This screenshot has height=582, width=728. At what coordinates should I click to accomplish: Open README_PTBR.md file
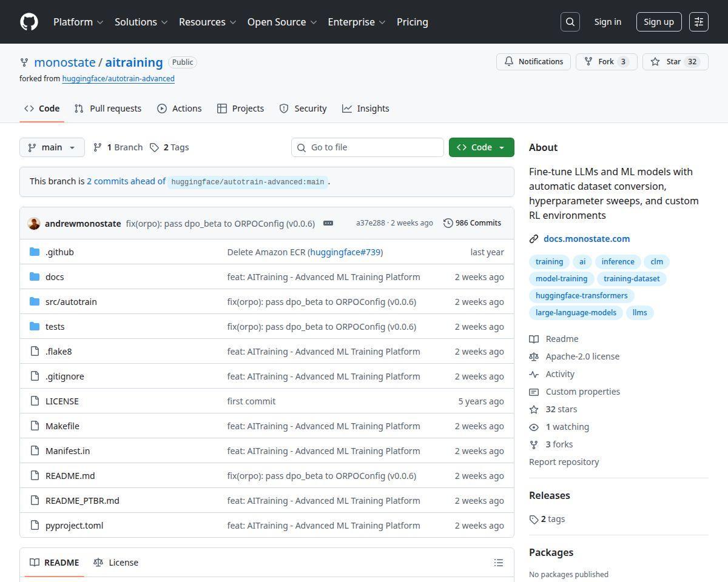(83, 501)
